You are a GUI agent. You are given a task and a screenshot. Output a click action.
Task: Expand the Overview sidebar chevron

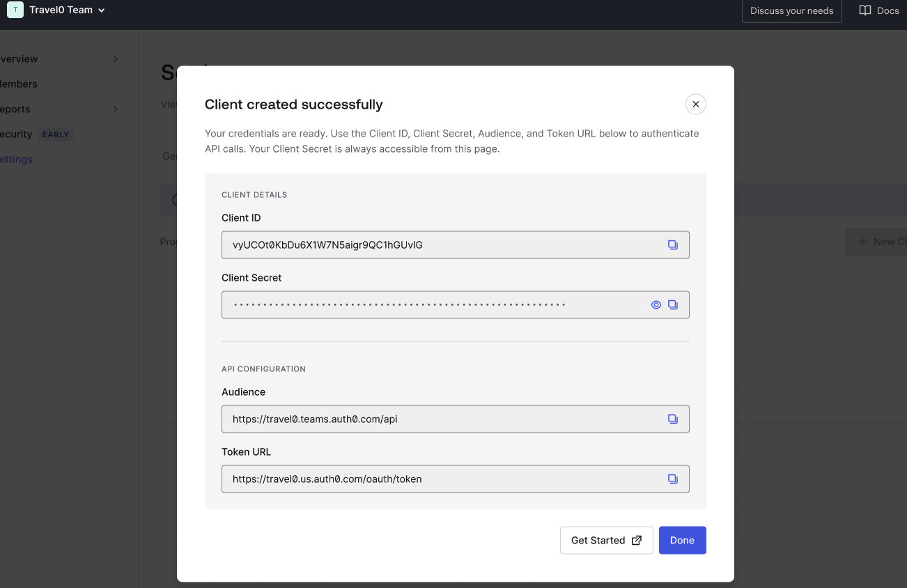(x=116, y=59)
